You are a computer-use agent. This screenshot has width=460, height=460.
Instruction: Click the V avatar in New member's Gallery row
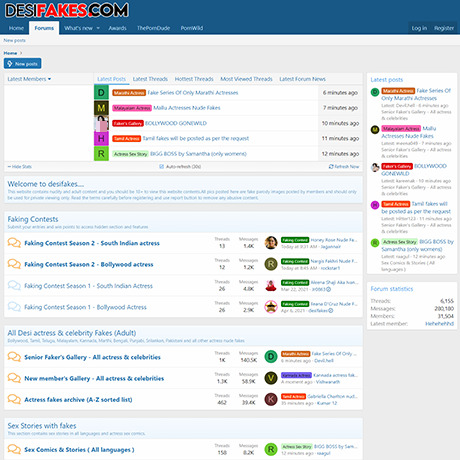pyautogui.click(x=271, y=378)
